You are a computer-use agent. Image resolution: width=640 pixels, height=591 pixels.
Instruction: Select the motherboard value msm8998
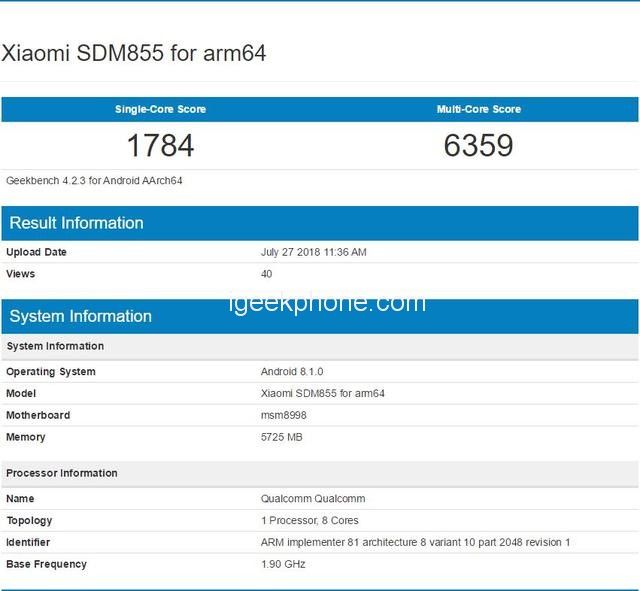coord(284,415)
